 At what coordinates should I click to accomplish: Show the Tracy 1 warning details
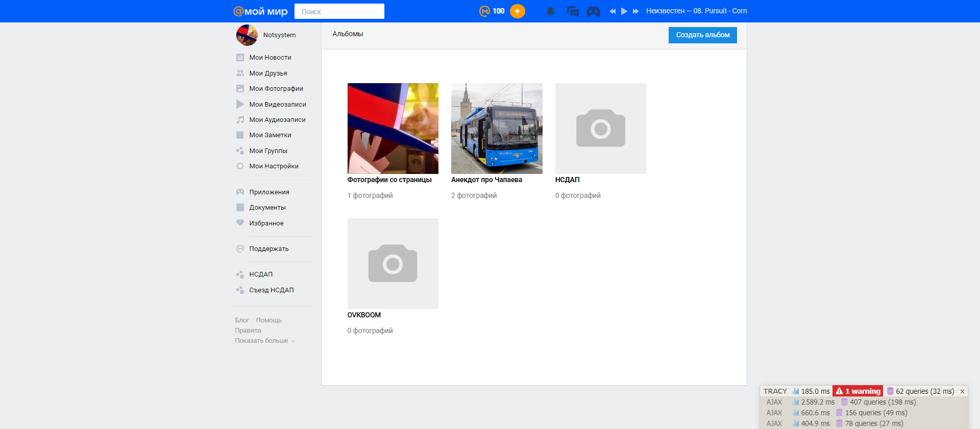858,391
